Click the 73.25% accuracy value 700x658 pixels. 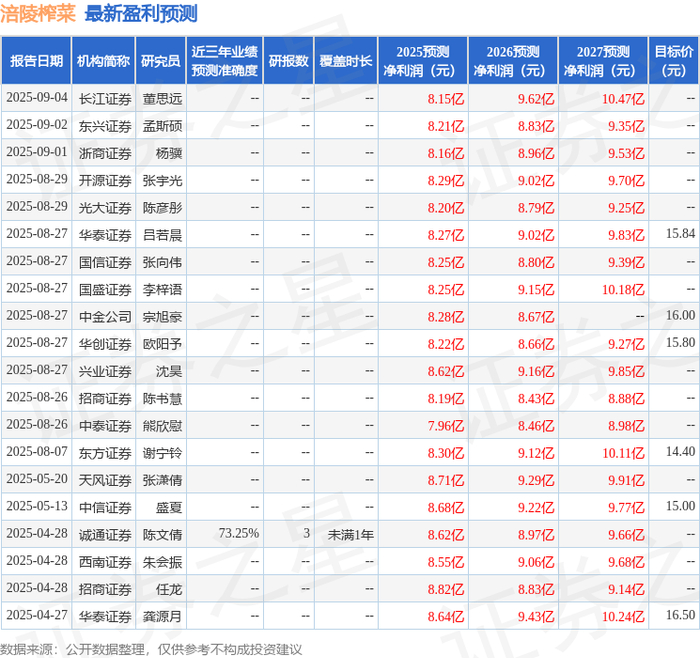coord(239,533)
